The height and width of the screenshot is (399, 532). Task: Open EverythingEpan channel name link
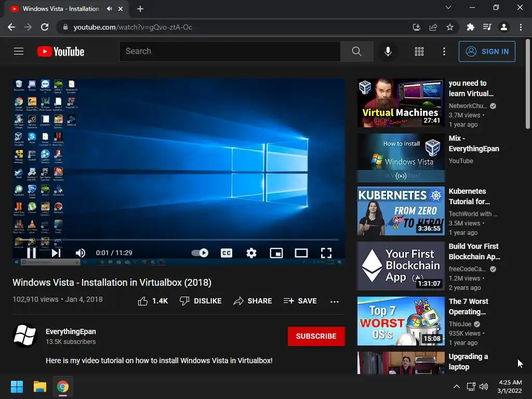pos(71,331)
